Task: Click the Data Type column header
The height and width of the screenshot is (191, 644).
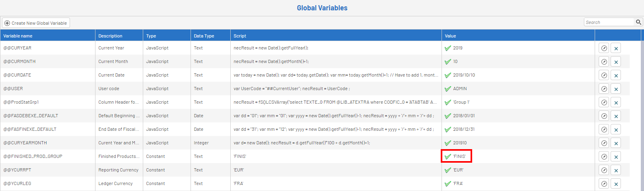Action: [x=204, y=36]
